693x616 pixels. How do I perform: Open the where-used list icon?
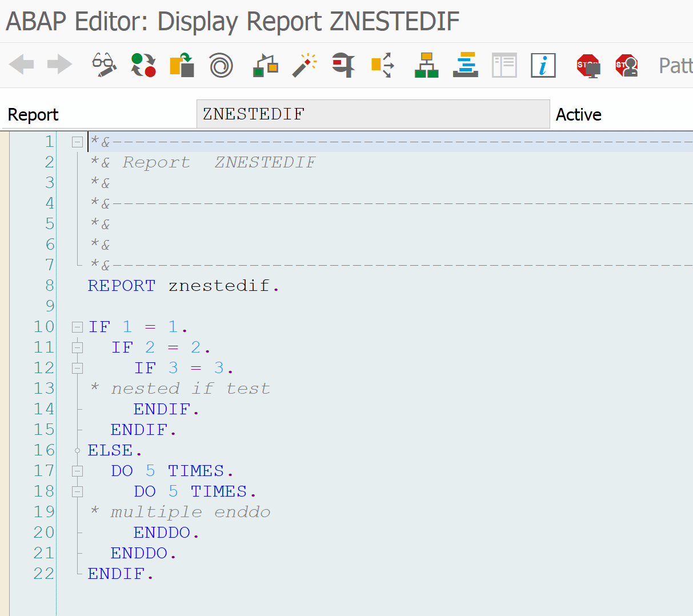[x=343, y=65]
